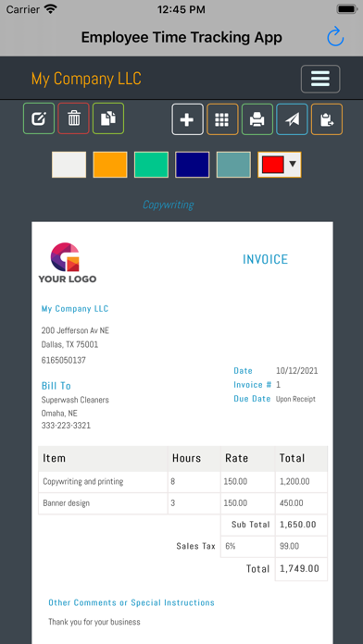The width and height of the screenshot is (363, 644).
Task: Click the Hours column header
Action: [x=194, y=458]
